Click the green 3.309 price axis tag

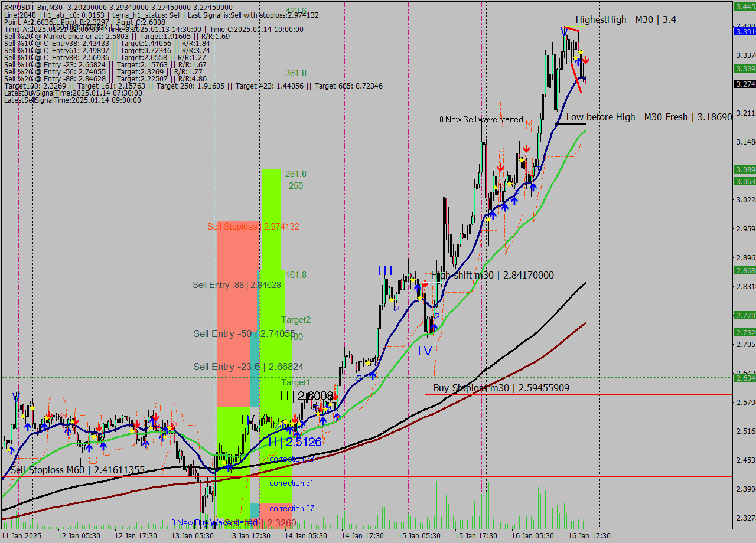[744, 69]
